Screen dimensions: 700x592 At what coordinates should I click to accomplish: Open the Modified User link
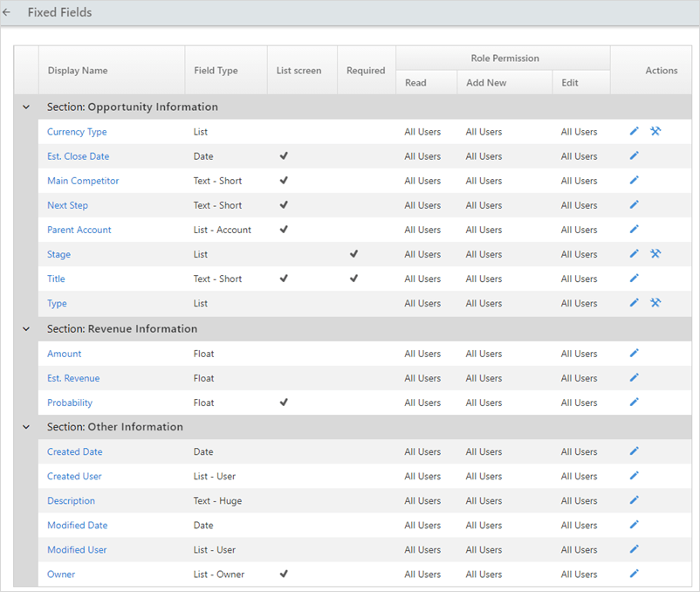point(77,550)
